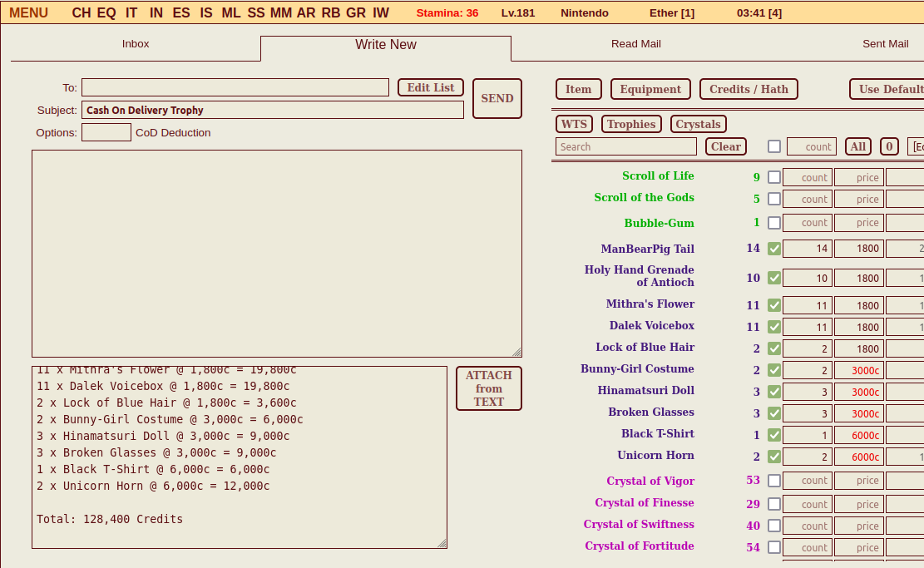Open the IT shortcut
The width and height of the screenshot is (924, 568).
click(131, 13)
